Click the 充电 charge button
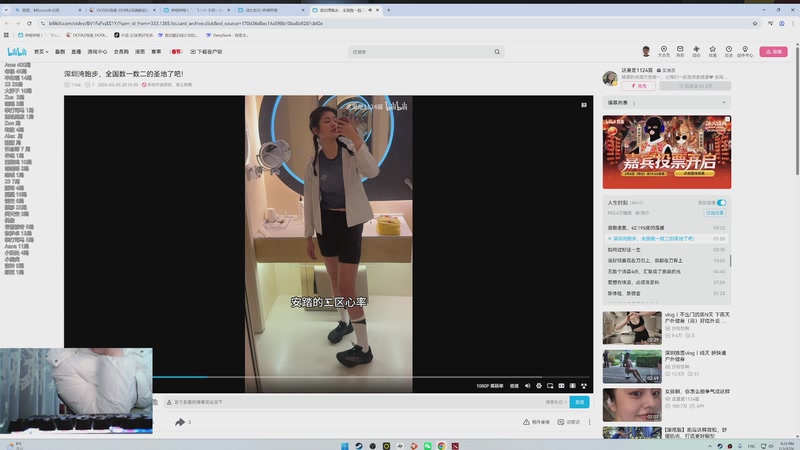The image size is (800, 450). [638, 86]
